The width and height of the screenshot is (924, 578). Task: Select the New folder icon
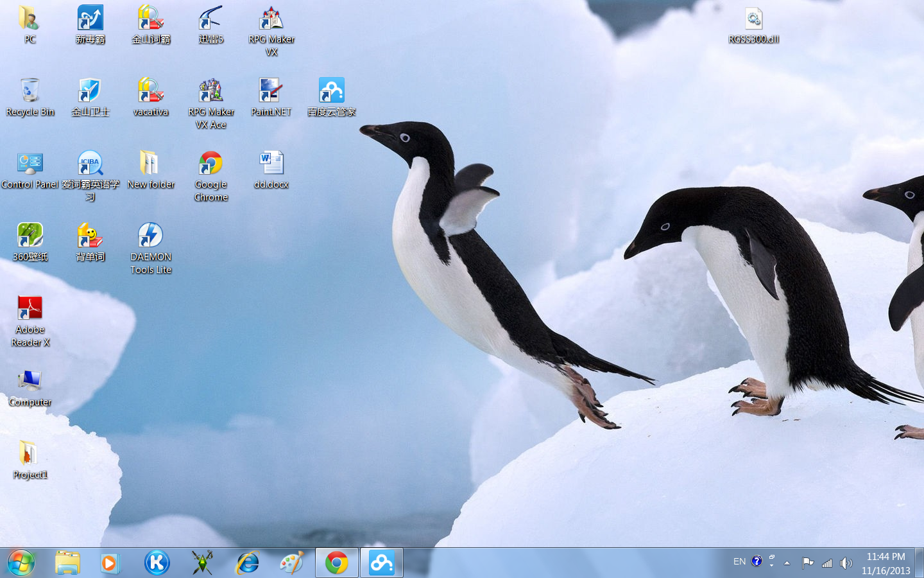pyautogui.click(x=151, y=170)
